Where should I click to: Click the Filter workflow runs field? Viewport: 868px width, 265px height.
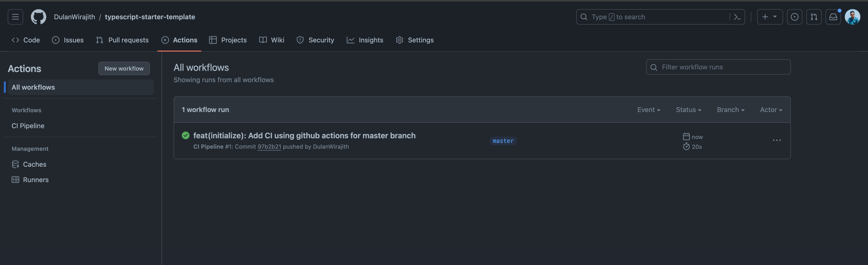point(718,67)
